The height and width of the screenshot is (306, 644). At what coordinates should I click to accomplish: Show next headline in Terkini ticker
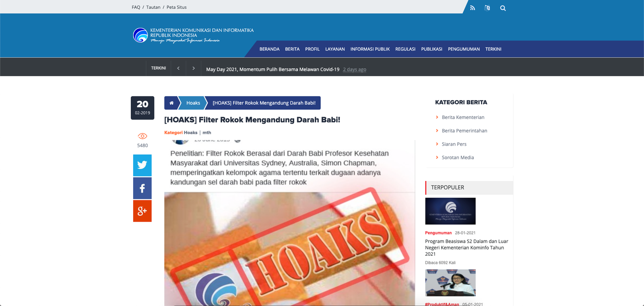pyautogui.click(x=194, y=68)
